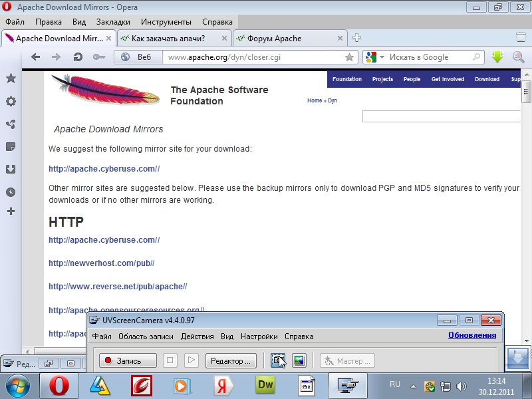Open the Unite share panel in the sidebar
The width and height of the screenshot is (532, 399).
click(11, 124)
